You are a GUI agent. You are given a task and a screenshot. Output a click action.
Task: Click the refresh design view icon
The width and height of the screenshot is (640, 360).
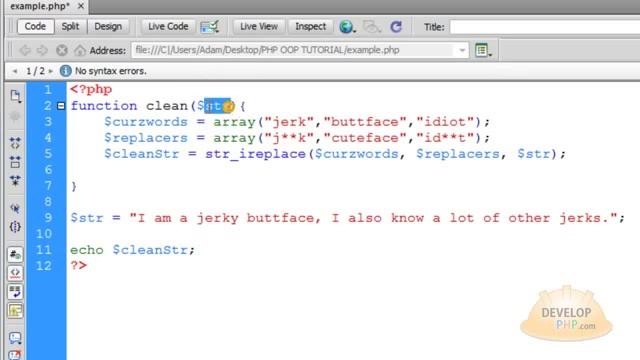[x=396, y=27]
